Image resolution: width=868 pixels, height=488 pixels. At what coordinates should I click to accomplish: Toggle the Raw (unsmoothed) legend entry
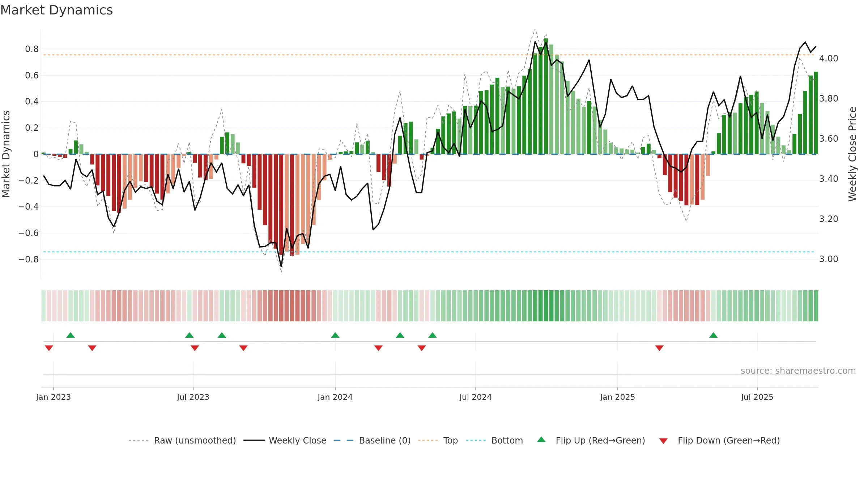[182, 440]
